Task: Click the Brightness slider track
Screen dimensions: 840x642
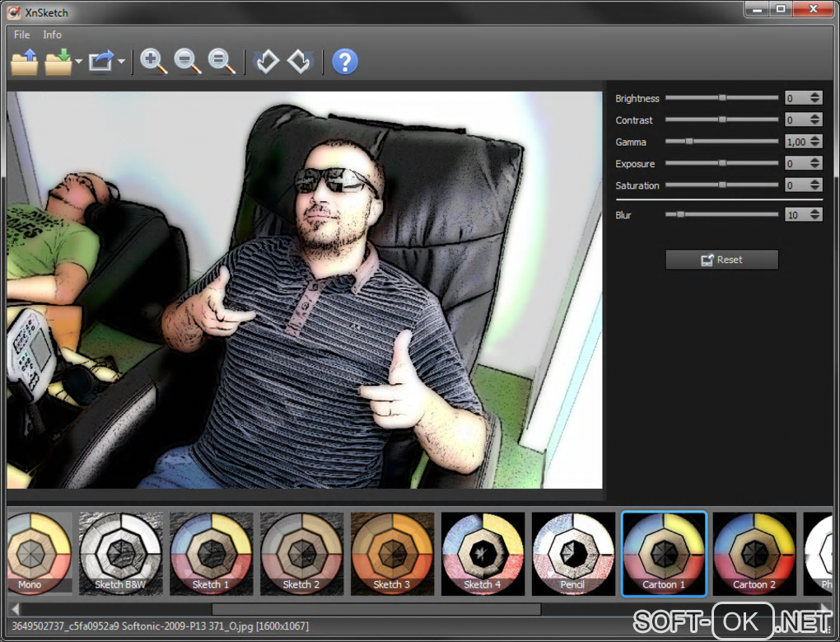Action: [721, 98]
